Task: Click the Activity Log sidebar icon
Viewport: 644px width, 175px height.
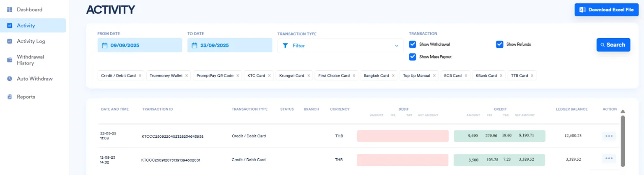Action: [10, 41]
